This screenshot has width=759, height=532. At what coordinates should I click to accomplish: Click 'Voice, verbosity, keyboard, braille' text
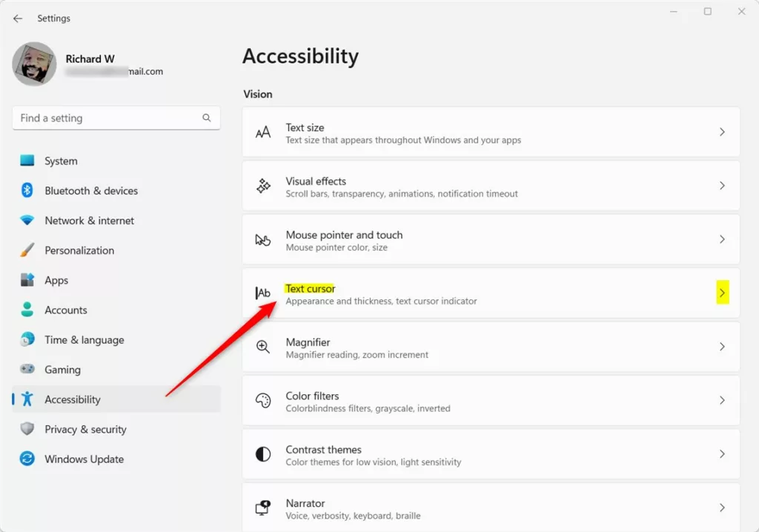(x=353, y=516)
